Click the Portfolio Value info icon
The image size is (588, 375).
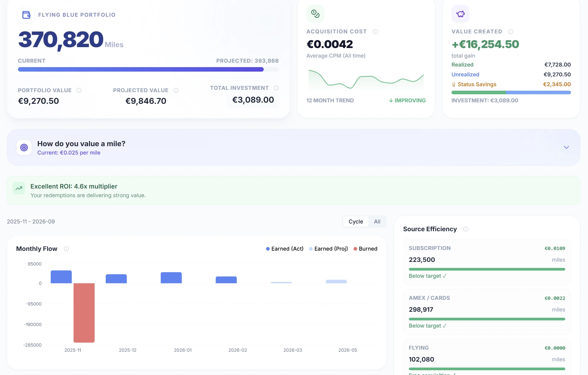click(79, 90)
